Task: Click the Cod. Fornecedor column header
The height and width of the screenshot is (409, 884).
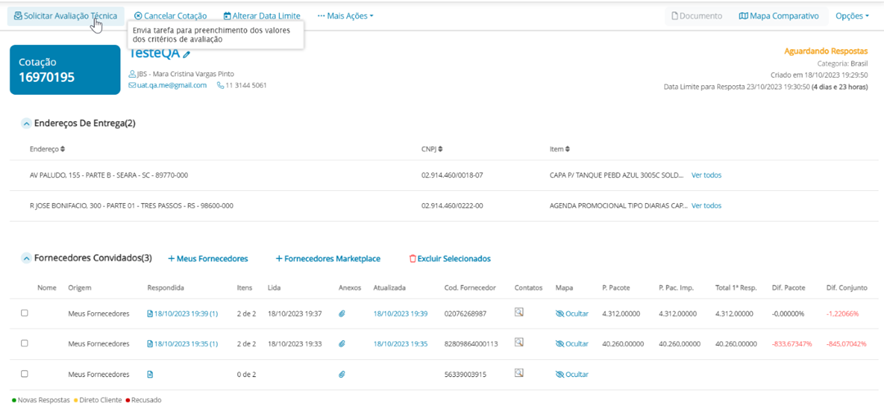Action: pos(470,288)
